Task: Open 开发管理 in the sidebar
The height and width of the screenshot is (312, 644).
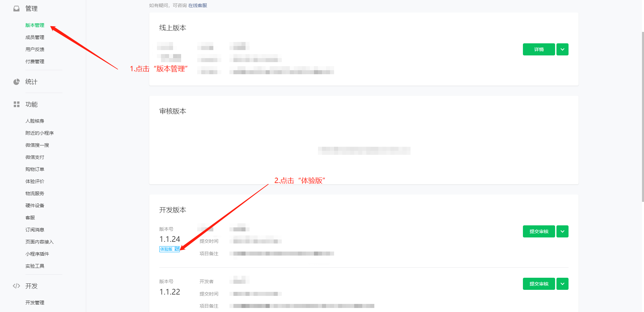Action: (35, 303)
